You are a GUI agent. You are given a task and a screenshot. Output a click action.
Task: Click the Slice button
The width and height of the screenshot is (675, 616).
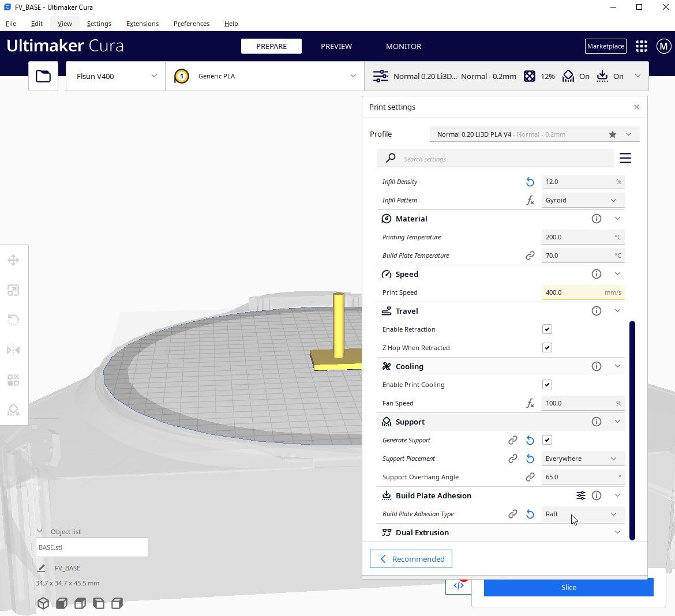[x=569, y=587]
